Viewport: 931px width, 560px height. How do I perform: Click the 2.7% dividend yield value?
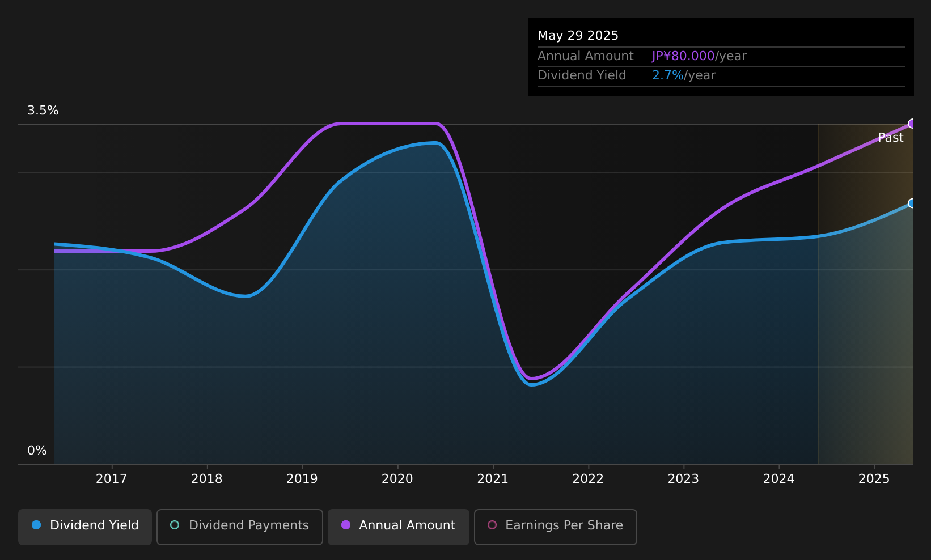tap(668, 75)
